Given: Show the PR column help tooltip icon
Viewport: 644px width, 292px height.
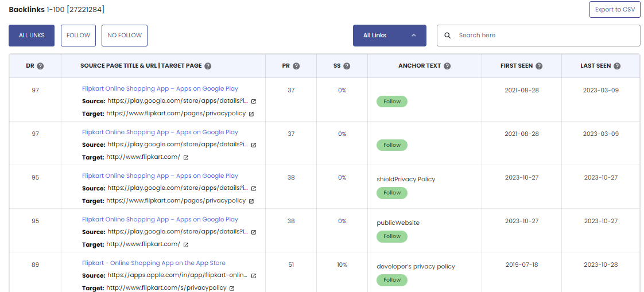Looking at the screenshot, I should pyautogui.click(x=296, y=66).
